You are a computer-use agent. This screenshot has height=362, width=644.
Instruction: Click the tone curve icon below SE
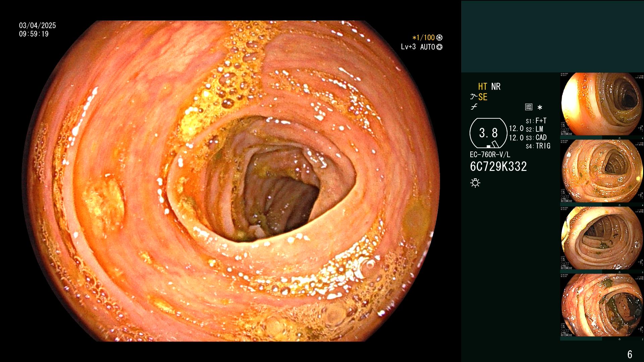(474, 107)
